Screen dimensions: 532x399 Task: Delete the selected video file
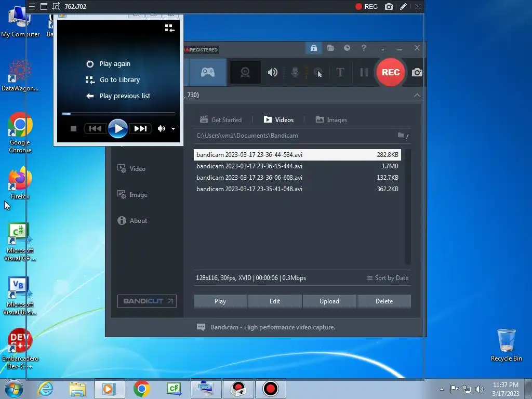(384, 301)
